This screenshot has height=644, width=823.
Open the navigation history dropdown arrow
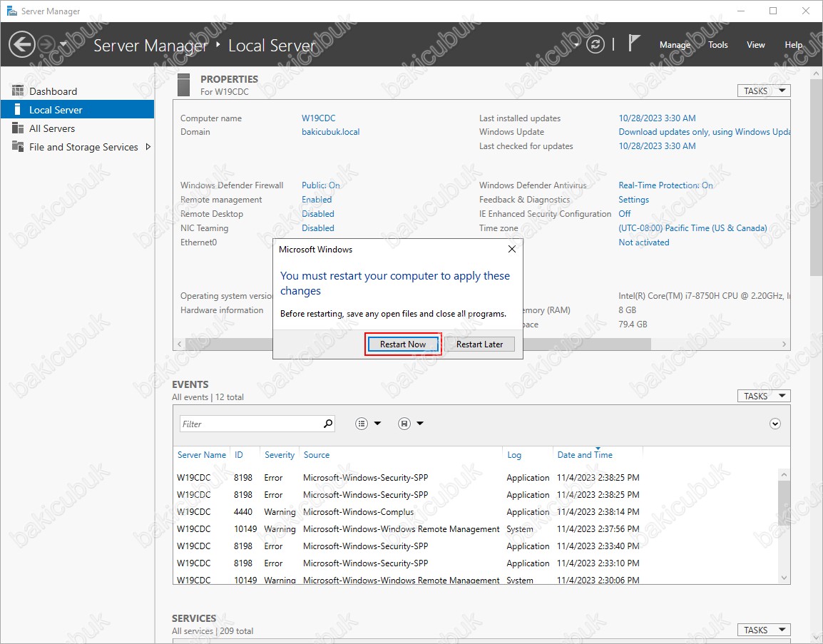63,44
